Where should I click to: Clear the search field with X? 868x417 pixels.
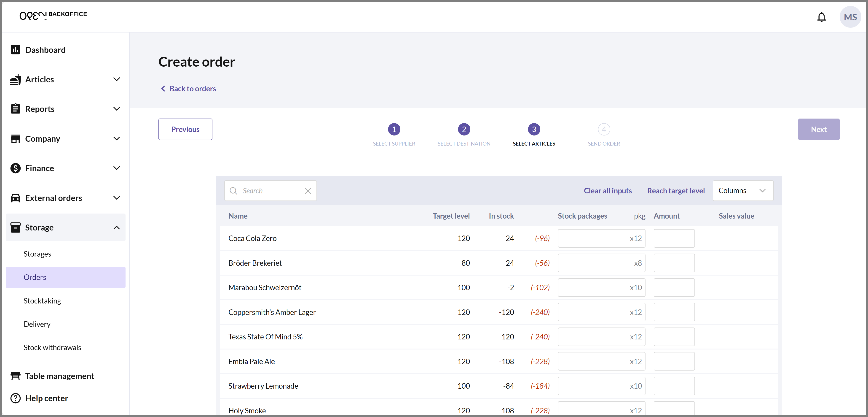[308, 191]
